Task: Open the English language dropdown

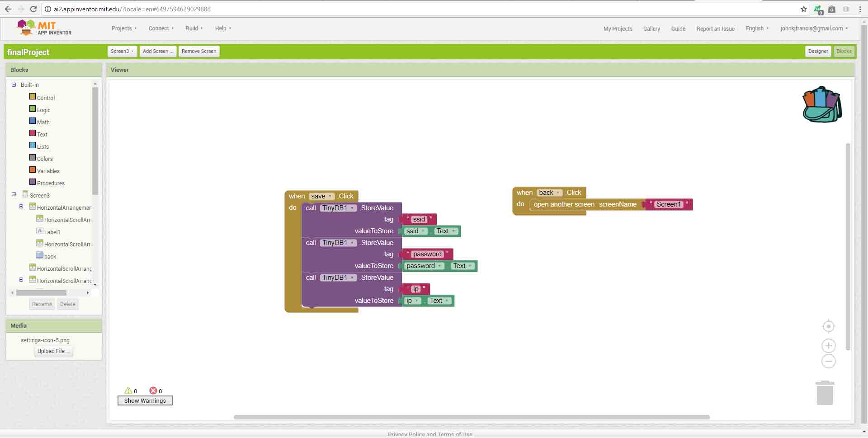Action: [757, 28]
